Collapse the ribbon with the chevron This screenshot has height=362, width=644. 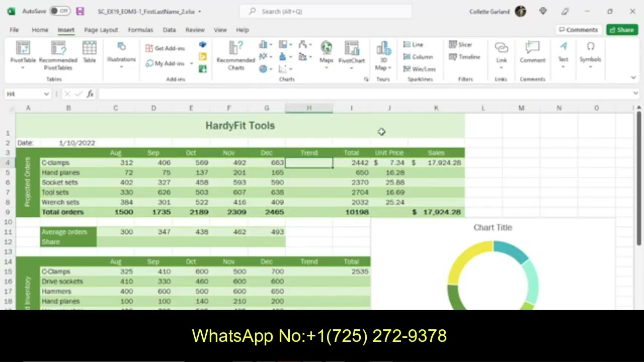(633, 77)
